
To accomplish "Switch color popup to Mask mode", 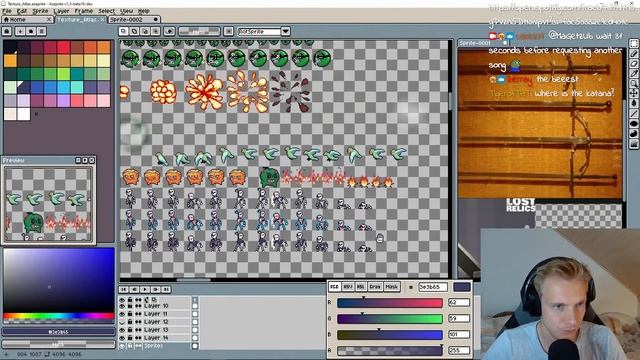I will pyautogui.click(x=391, y=287).
